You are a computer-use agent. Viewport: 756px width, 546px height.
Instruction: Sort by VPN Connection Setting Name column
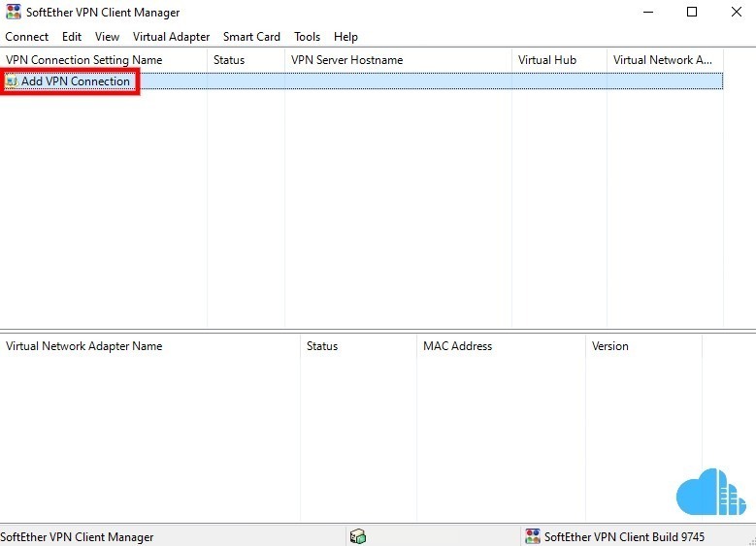(104, 60)
